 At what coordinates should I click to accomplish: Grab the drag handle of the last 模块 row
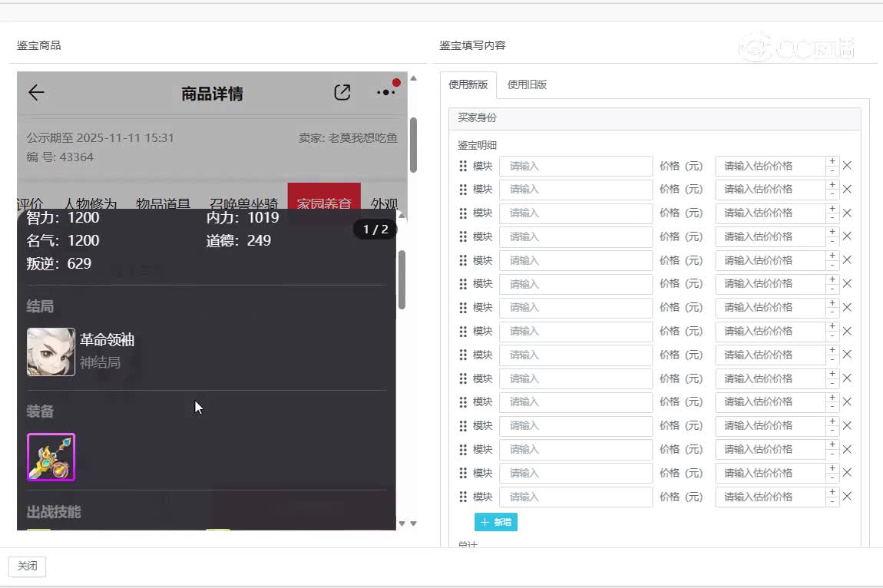[x=463, y=496]
